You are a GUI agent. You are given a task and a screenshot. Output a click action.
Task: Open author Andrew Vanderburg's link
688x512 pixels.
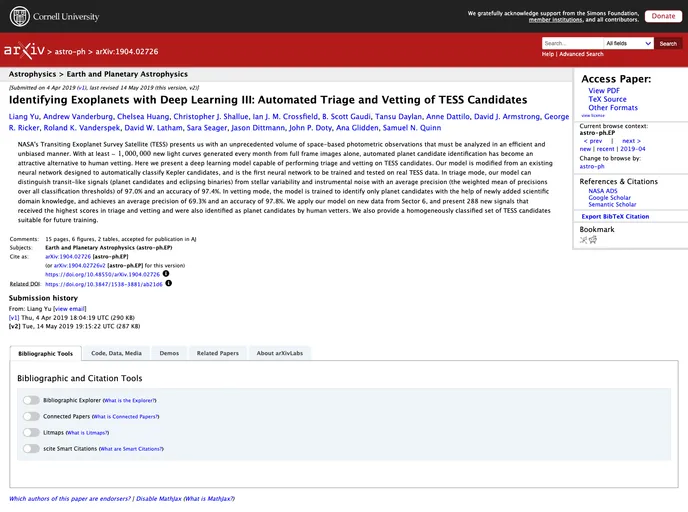(x=78, y=117)
